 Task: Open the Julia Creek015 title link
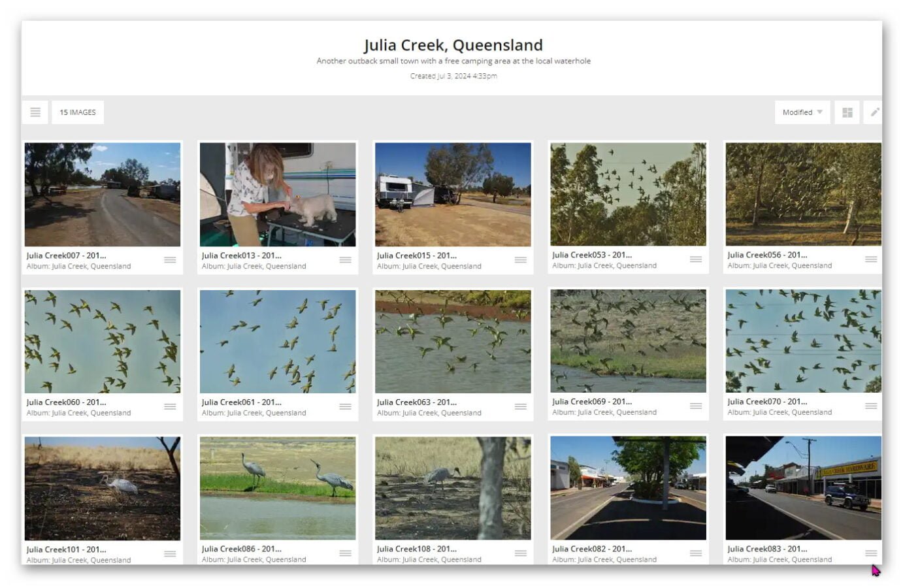pos(416,255)
